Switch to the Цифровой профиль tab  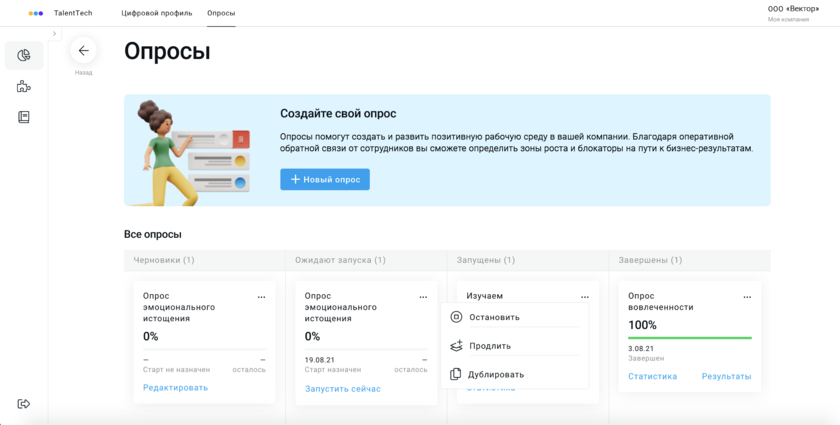click(156, 13)
